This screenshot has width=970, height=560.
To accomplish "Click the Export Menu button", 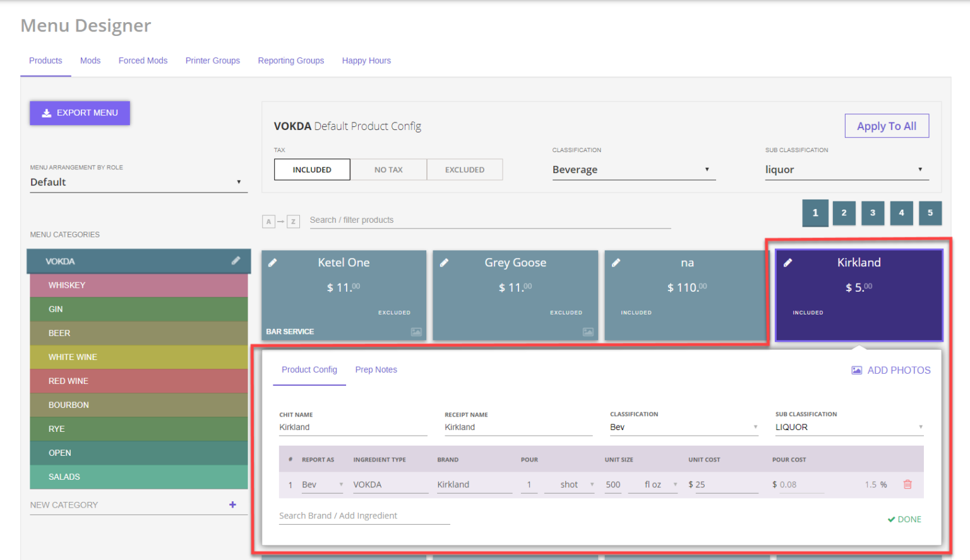I will (80, 113).
